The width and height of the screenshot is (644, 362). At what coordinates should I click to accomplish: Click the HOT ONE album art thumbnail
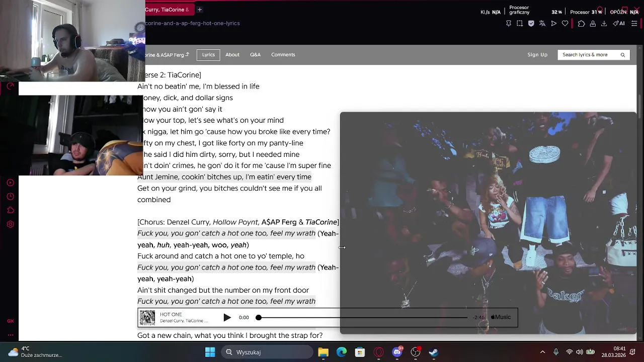(147, 317)
